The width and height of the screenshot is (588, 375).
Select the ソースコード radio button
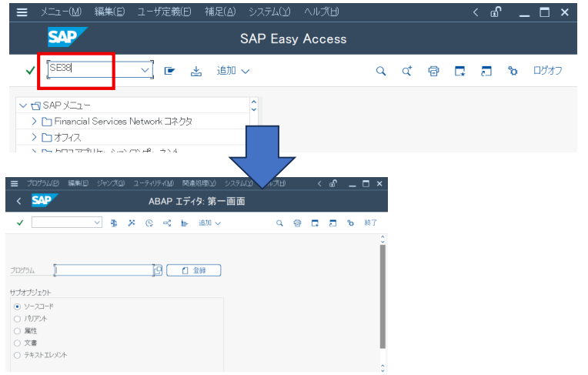point(17,306)
